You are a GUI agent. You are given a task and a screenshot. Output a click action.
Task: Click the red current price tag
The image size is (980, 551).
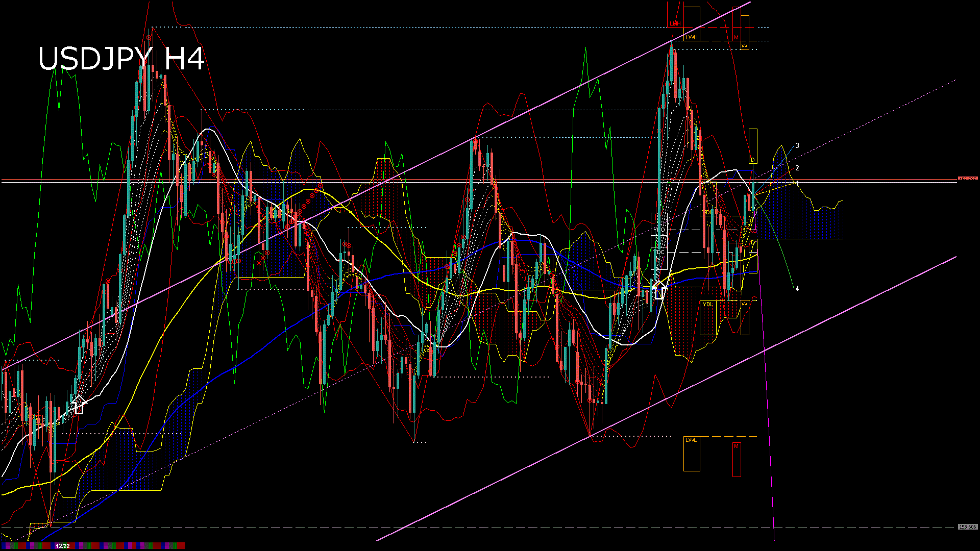point(967,179)
